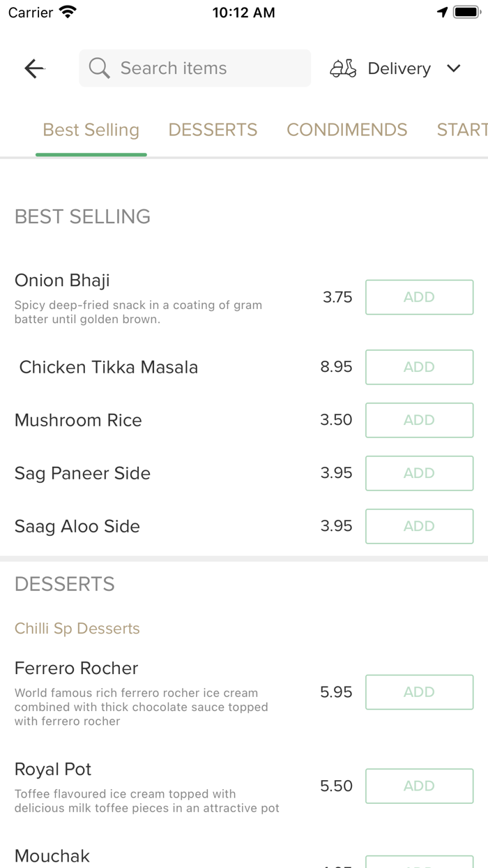This screenshot has height=868, width=488.
Task: Tap the Delivery label
Action: coord(399,68)
